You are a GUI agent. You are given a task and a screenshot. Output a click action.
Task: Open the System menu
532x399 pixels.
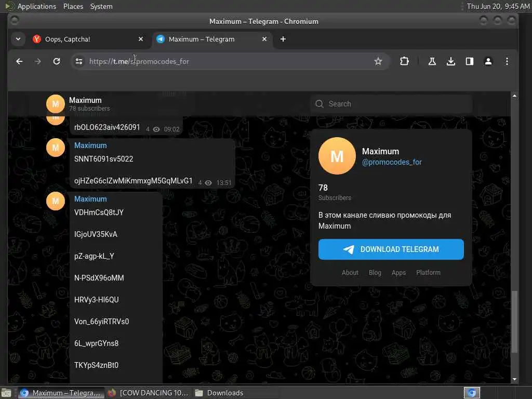click(101, 6)
